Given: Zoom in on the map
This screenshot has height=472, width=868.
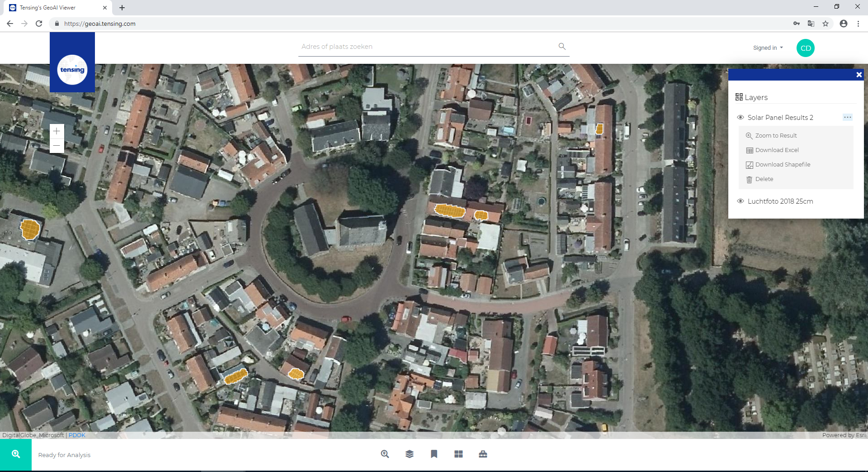Looking at the screenshot, I should click(x=57, y=131).
